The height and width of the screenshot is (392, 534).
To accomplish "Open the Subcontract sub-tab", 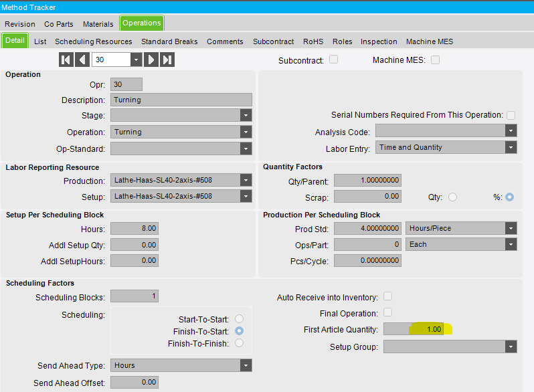I will [273, 41].
